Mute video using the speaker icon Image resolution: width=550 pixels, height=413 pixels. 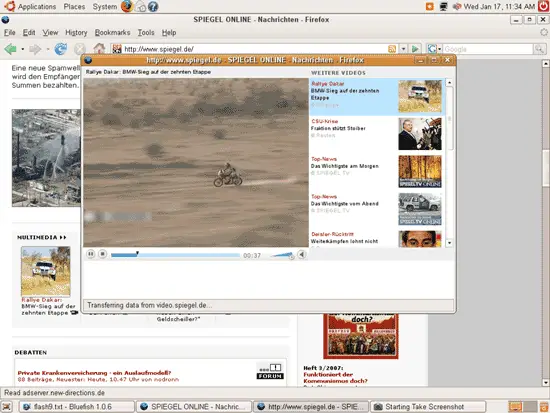[302, 254]
